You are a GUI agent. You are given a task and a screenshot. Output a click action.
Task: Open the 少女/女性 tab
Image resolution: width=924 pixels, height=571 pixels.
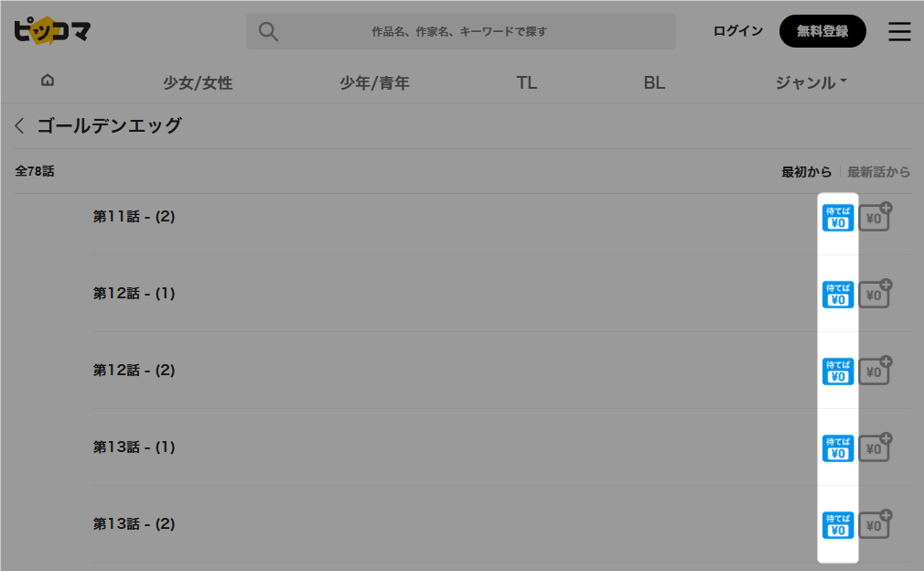(198, 83)
